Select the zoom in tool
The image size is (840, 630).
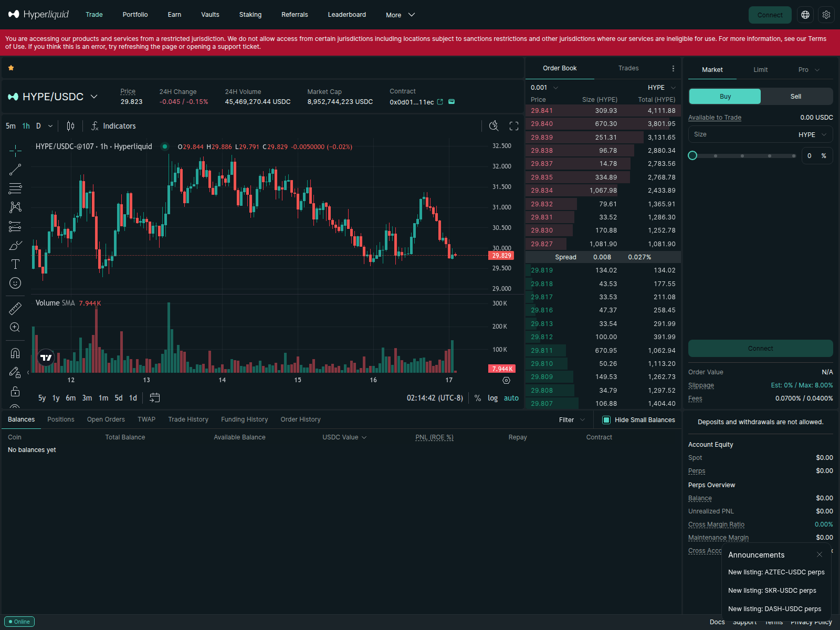tap(15, 327)
